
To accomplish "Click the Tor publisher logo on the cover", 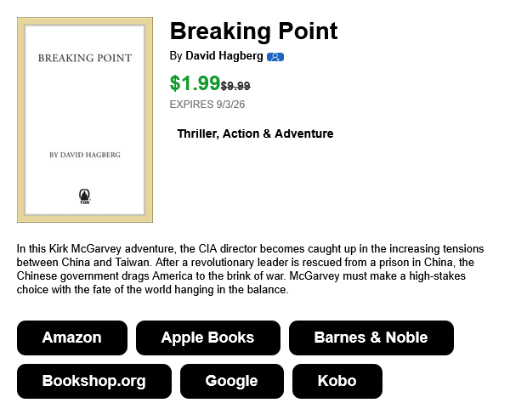I will [84, 196].
